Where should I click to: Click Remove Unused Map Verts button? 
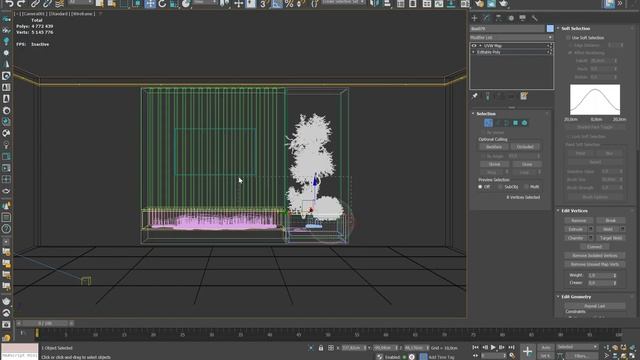pyautogui.click(x=595, y=264)
